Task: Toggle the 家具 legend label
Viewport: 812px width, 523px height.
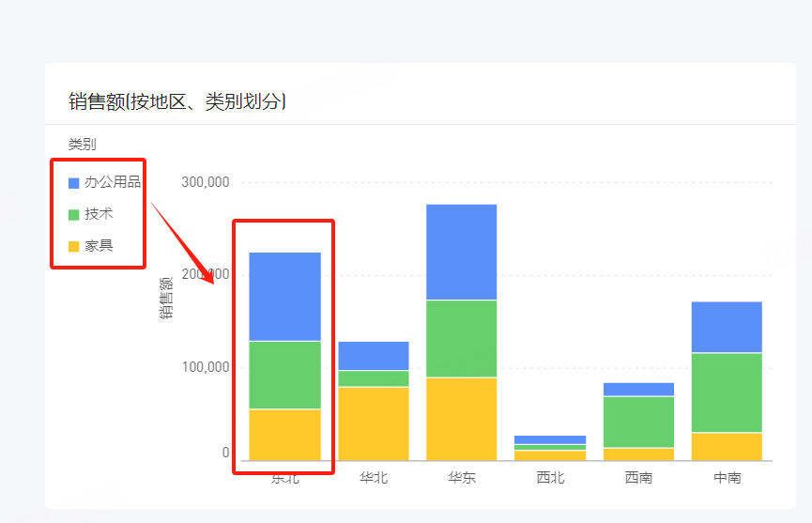Action: tap(99, 246)
